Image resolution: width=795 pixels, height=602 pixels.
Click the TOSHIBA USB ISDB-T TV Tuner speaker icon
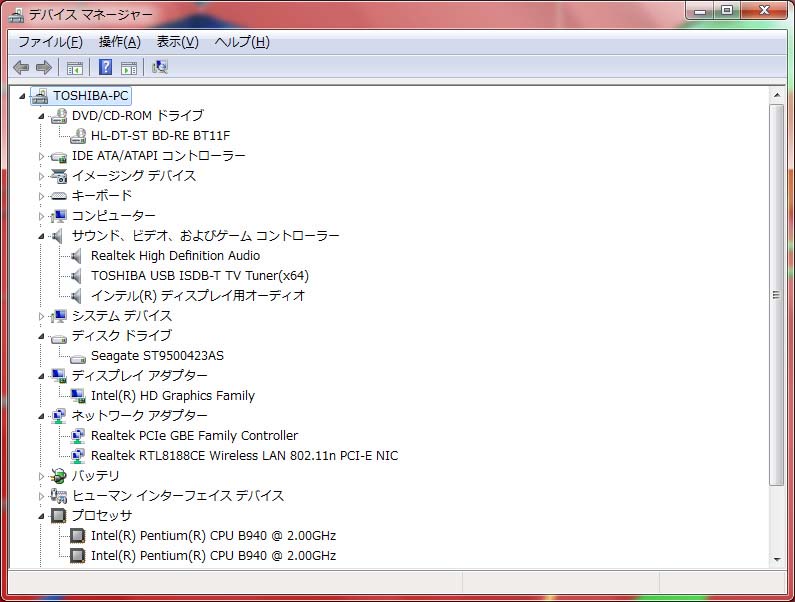78,275
